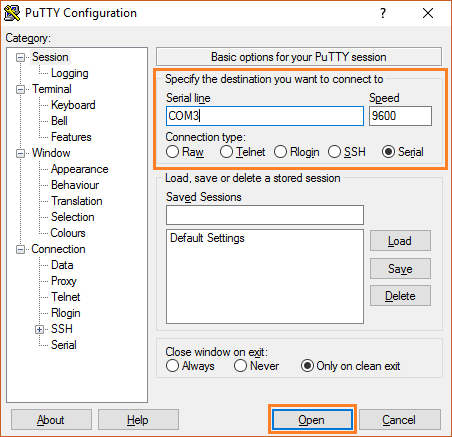Click the Saved Sessions name field
452x437 pixels.
point(265,215)
